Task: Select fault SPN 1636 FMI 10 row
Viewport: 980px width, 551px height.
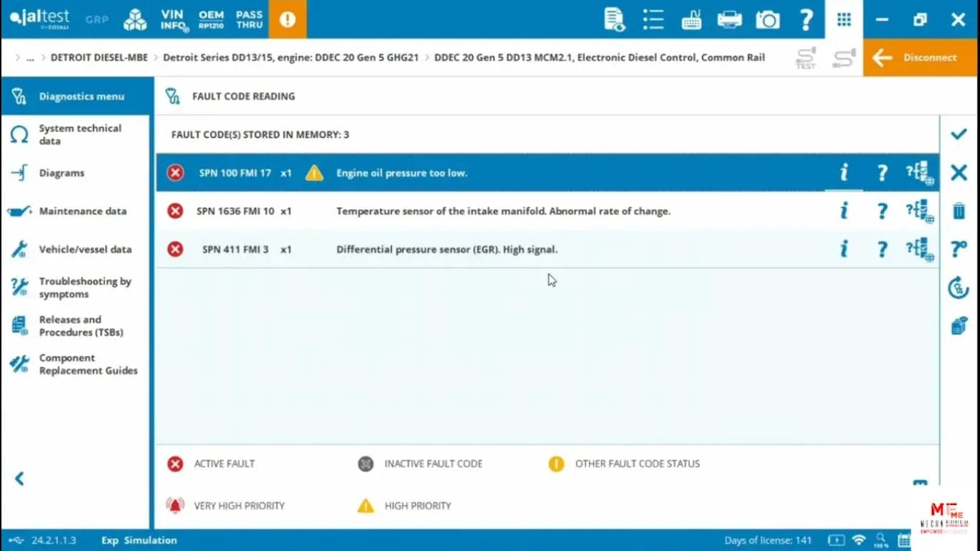Action: (547, 211)
